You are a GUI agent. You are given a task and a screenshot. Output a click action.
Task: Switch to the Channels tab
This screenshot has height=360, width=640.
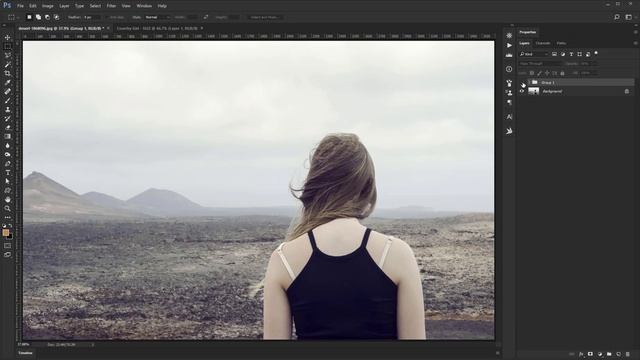coord(542,43)
